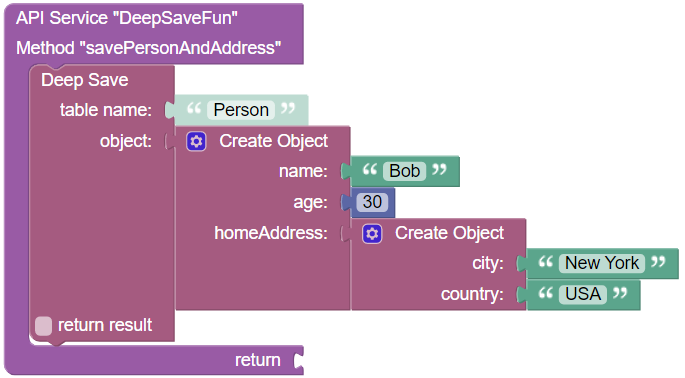The width and height of the screenshot is (685, 378).
Task: Edit the "Bob" name text value
Action: (x=405, y=171)
